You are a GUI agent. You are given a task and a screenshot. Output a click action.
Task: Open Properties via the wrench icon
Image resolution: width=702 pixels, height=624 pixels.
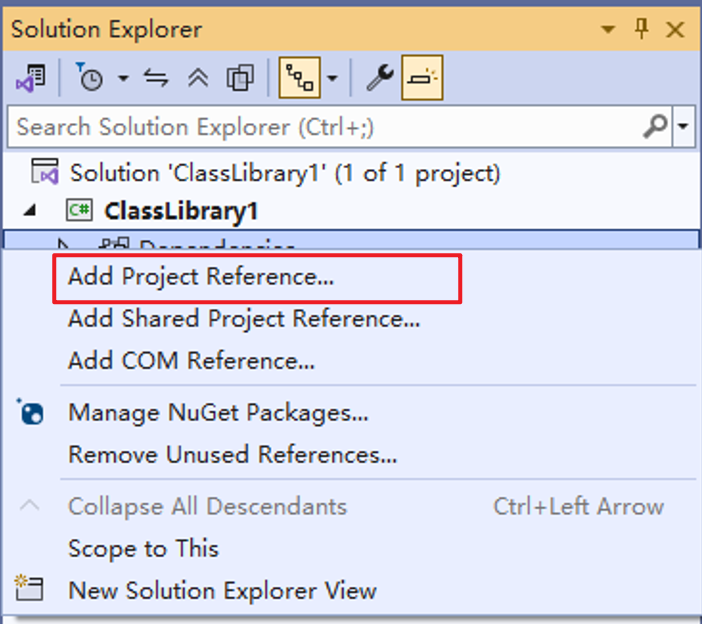(379, 78)
